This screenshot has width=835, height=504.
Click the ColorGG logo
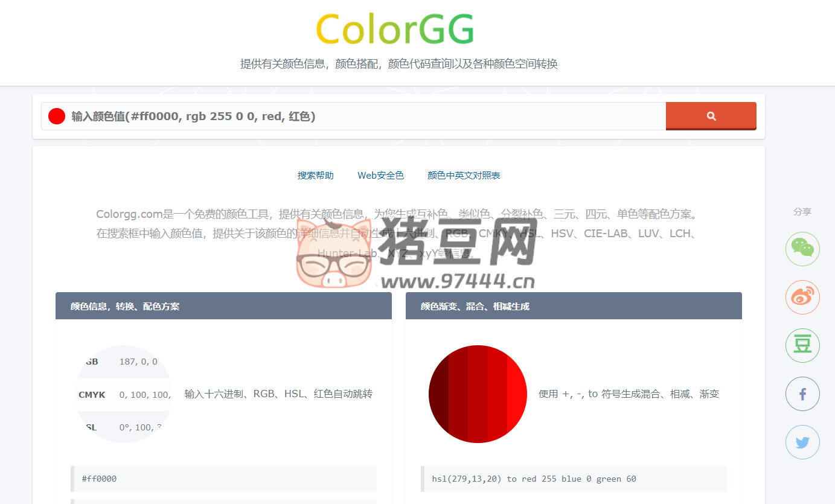394,28
